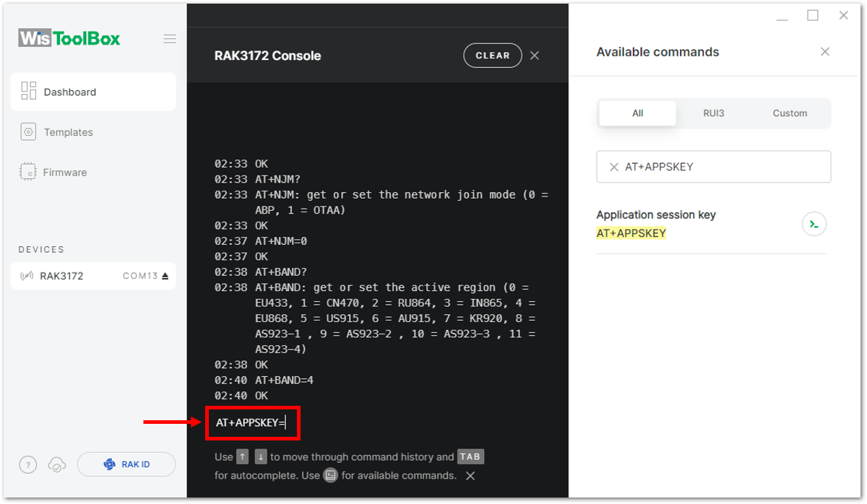Close the WisToolBox window
The width and height of the screenshot is (867, 504).
(843, 15)
